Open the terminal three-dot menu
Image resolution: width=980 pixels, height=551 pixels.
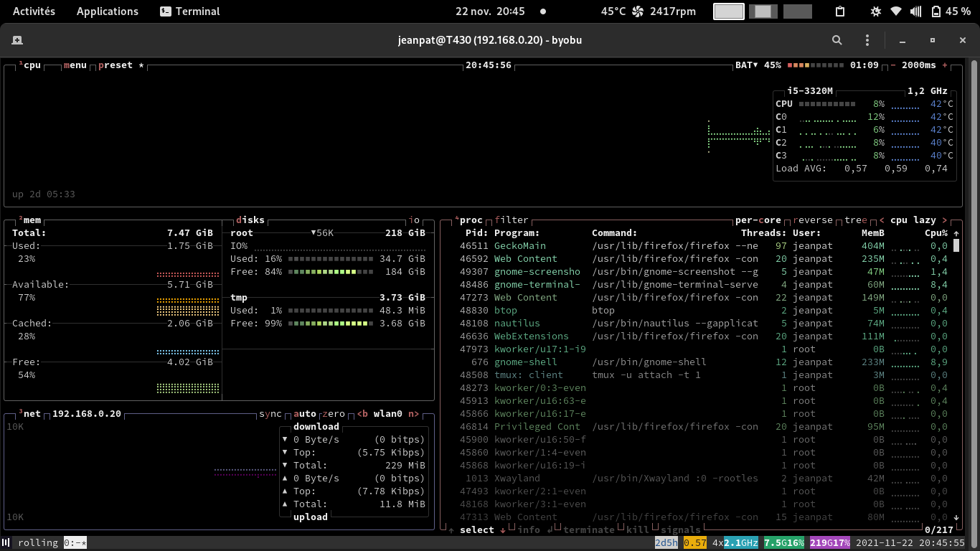tap(867, 40)
